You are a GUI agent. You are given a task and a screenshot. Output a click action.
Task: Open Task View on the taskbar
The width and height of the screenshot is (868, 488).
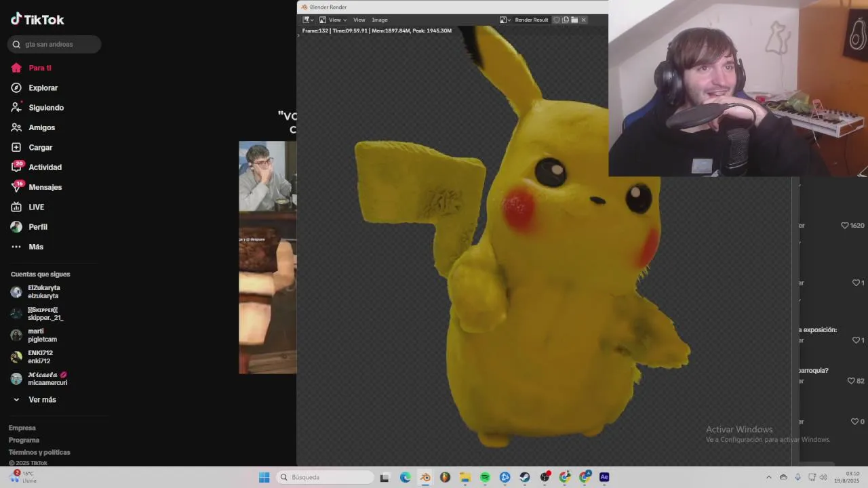[384, 477]
